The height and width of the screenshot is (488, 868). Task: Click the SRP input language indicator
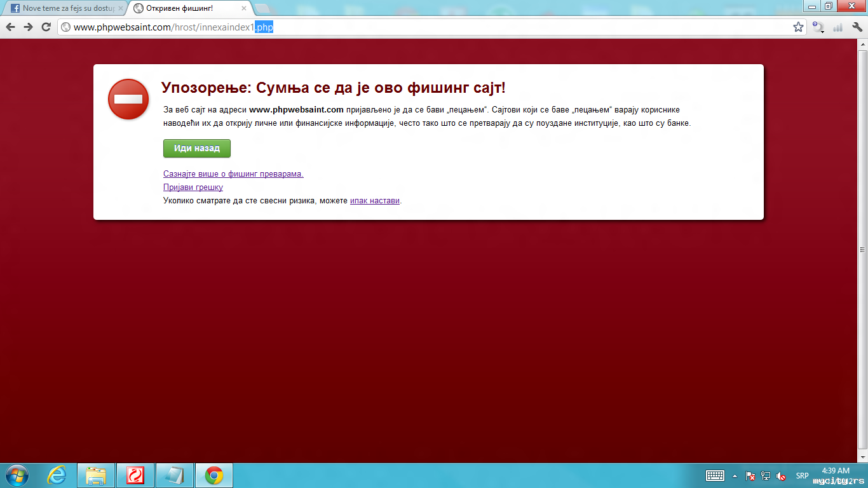pyautogui.click(x=802, y=476)
